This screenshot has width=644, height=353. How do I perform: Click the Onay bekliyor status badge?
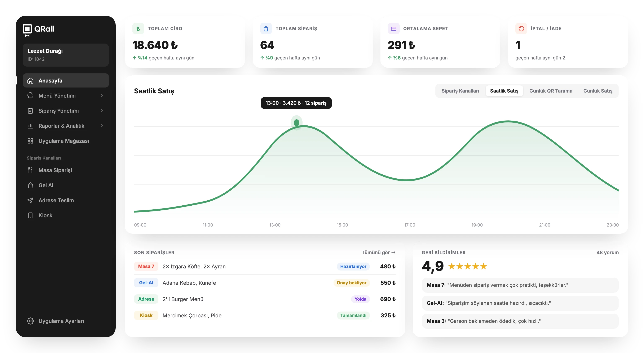point(351,283)
